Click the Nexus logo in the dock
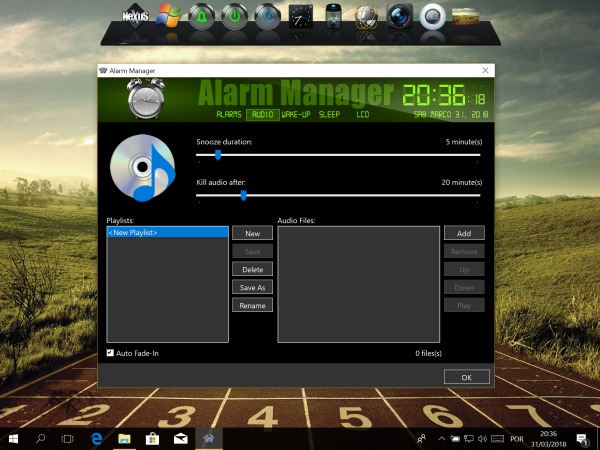Image resolution: width=600 pixels, height=450 pixels. pos(136,17)
